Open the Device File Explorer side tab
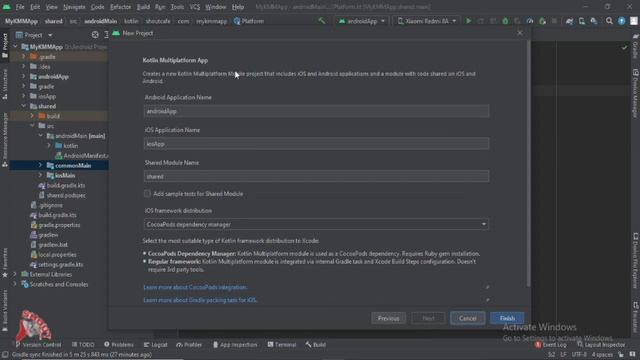 point(636,261)
